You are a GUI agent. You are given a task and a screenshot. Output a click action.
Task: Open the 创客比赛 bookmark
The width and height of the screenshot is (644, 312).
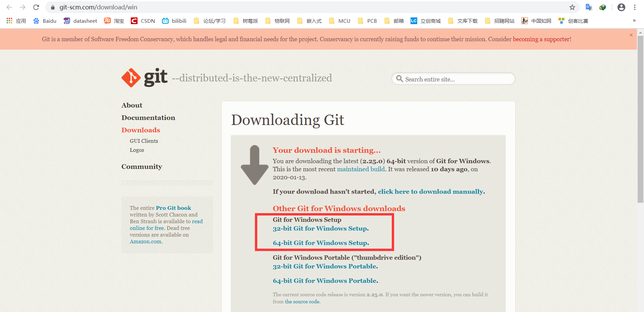pyautogui.click(x=573, y=21)
